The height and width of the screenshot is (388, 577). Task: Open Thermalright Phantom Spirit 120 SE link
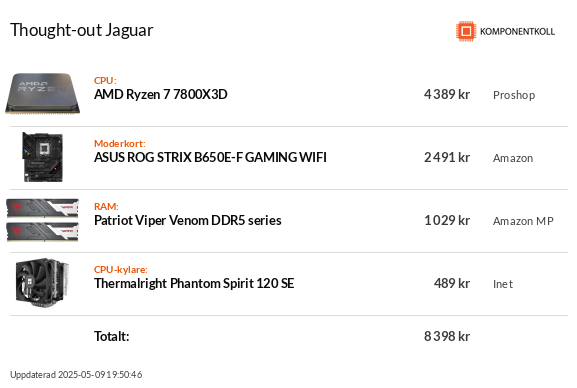coord(194,283)
